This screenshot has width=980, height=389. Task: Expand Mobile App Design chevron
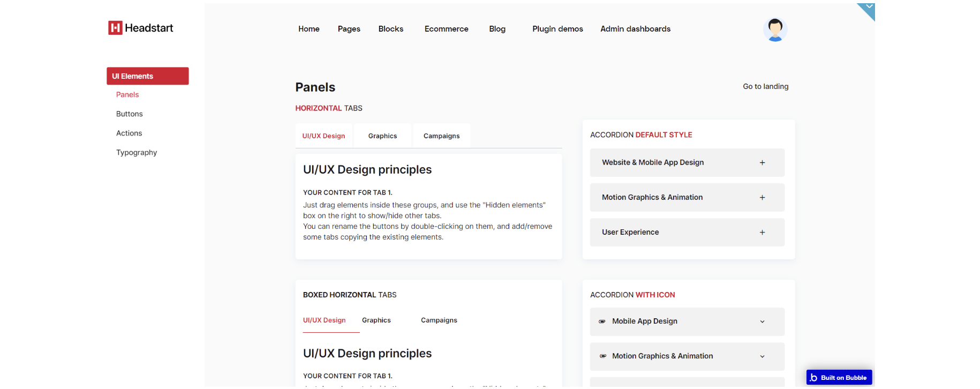pyautogui.click(x=762, y=321)
